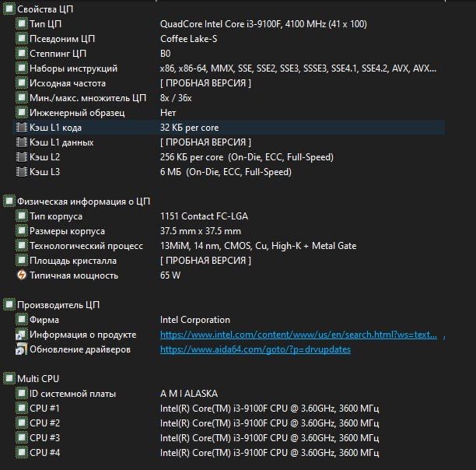Click the icon next to "Информация о продукте"
Viewport: 476px width, 470px height.
coord(21,335)
